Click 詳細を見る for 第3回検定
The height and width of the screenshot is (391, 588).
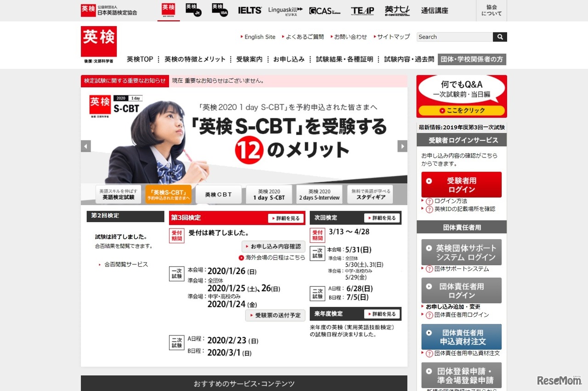click(x=286, y=218)
